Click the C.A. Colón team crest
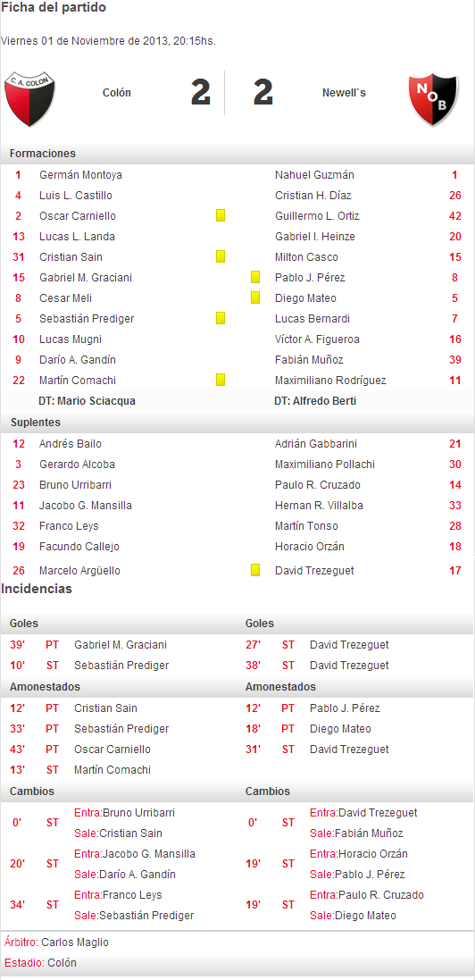 (x=30, y=98)
